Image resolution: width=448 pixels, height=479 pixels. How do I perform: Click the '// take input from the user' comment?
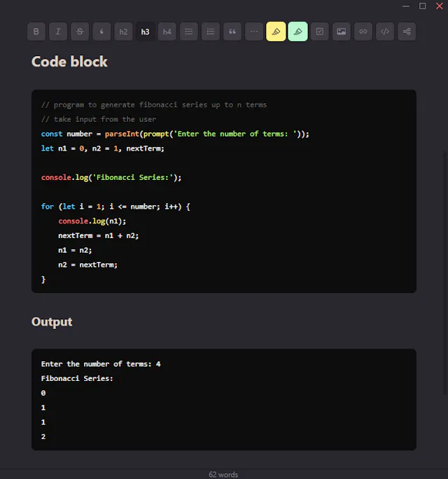pyautogui.click(x=99, y=119)
